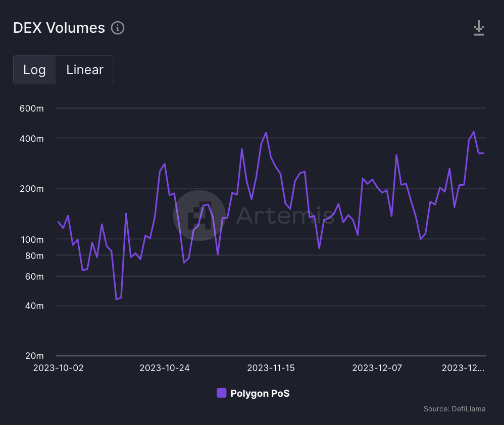The image size is (504, 425).
Task: Click the DEX Volumes chart title
Action: coord(59,28)
